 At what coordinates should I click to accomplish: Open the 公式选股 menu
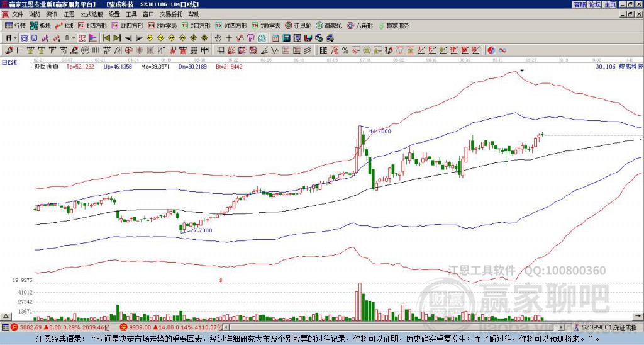(x=91, y=14)
